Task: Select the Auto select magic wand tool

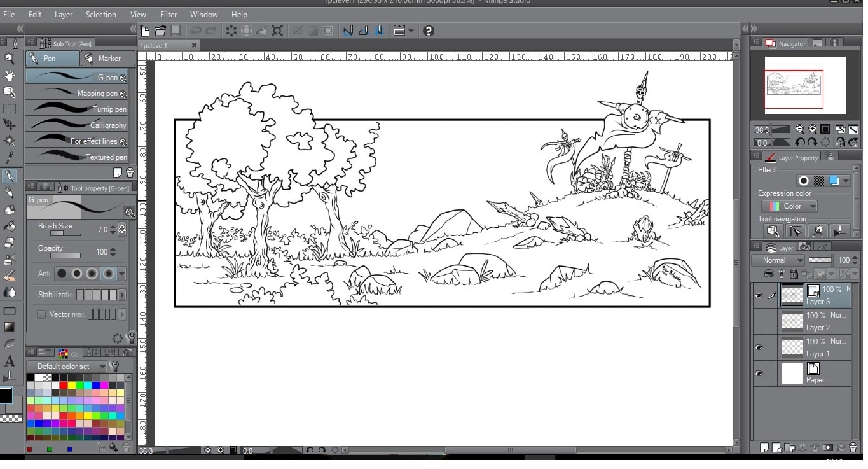Action: [x=10, y=141]
